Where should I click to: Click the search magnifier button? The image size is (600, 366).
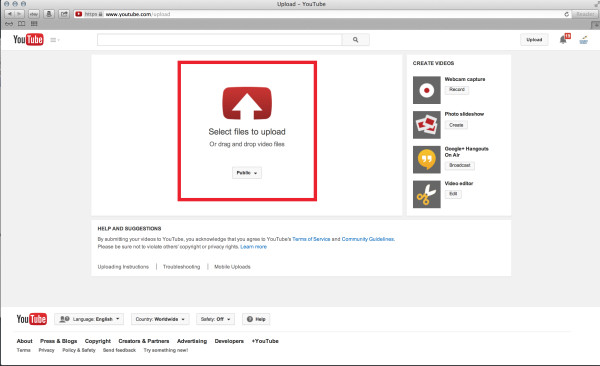355,40
